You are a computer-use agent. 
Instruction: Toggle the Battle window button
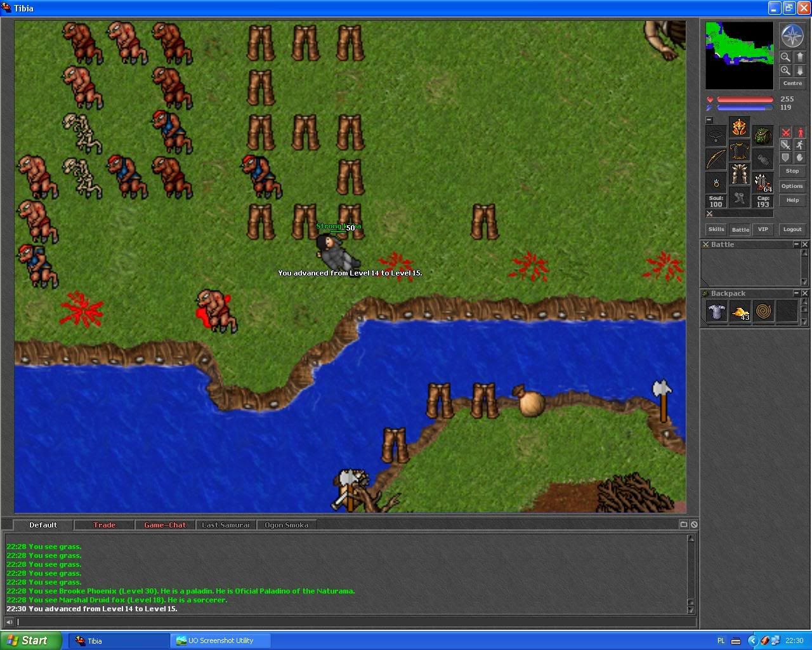[740, 229]
